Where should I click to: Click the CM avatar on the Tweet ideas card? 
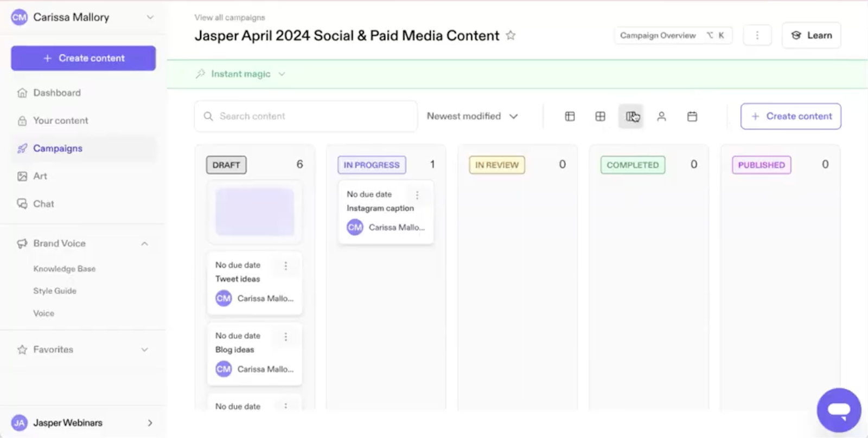tap(224, 298)
